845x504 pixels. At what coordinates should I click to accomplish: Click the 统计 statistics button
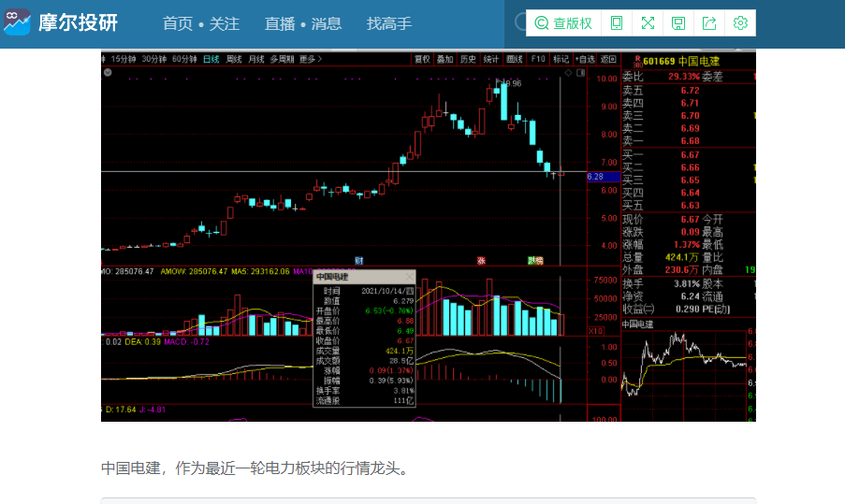(x=491, y=59)
